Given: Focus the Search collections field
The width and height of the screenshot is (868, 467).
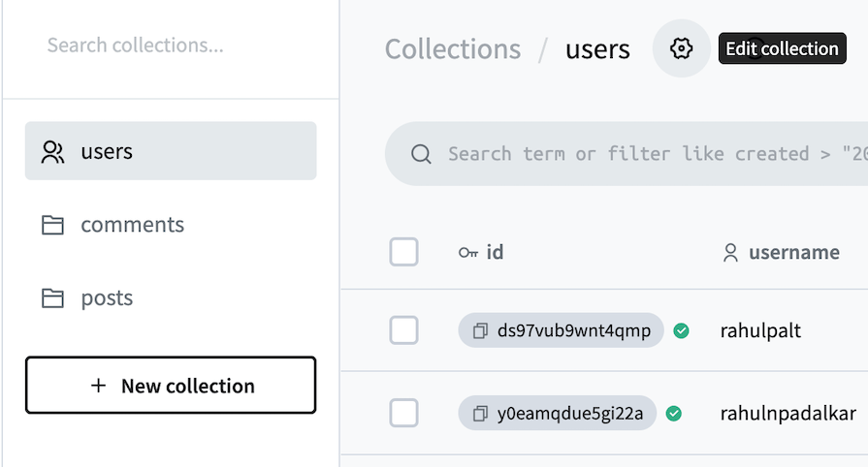Looking at the screenshot, I should [172, 46].
